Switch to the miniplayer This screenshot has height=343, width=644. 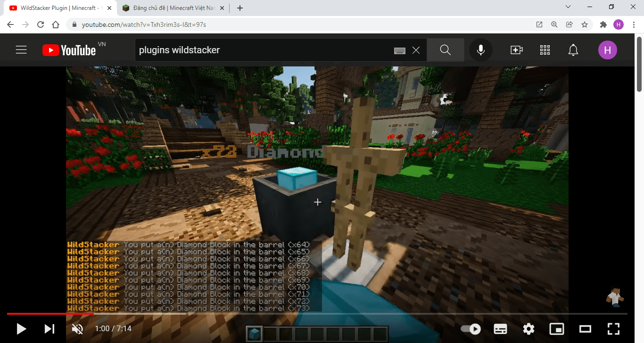[557, 328]
